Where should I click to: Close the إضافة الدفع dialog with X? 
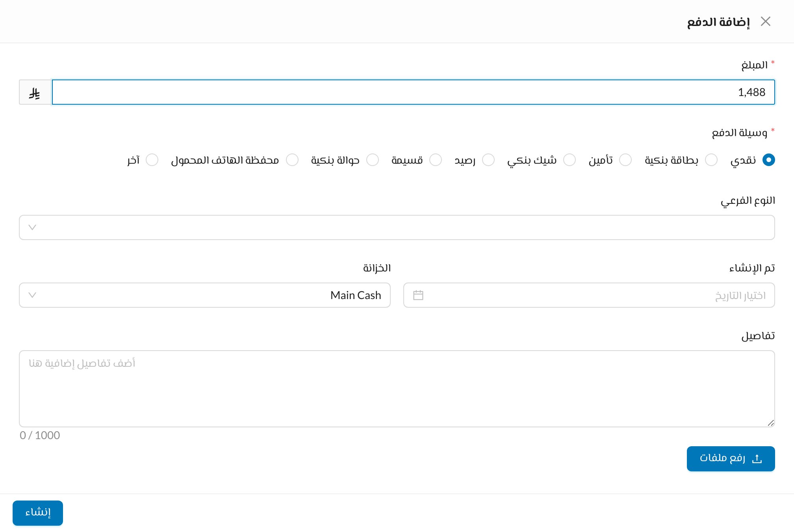pos(765,21)
